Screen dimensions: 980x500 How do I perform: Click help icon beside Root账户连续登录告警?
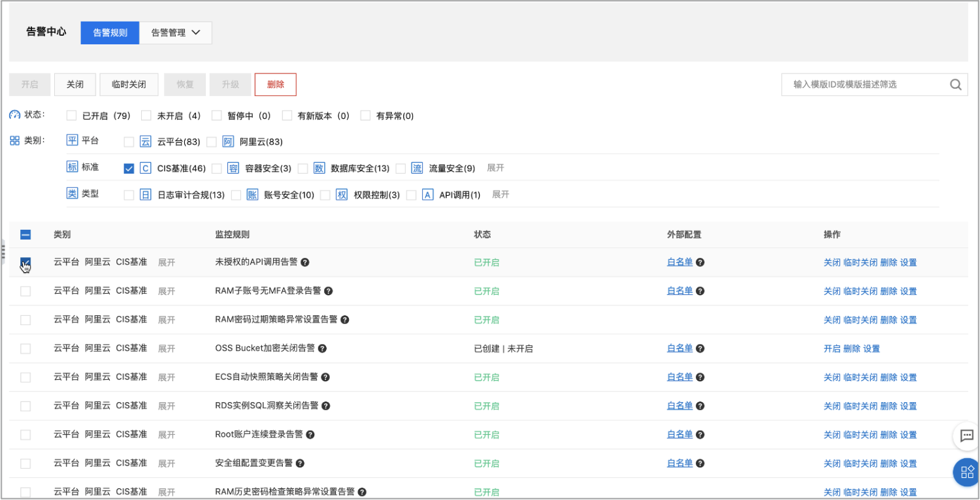click(x=310, y=435)
